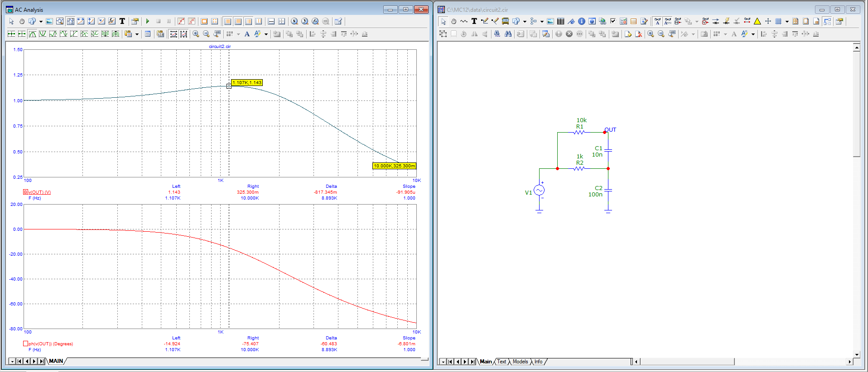868x372 pixels.
Task: Switch to the Info tab
Action: (538, 362)
